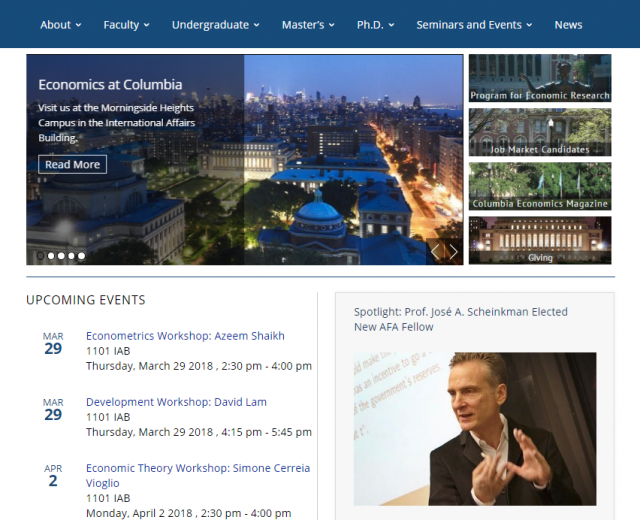Click the APR 2 date badge
640x520 pixels.
coord(53,476)
